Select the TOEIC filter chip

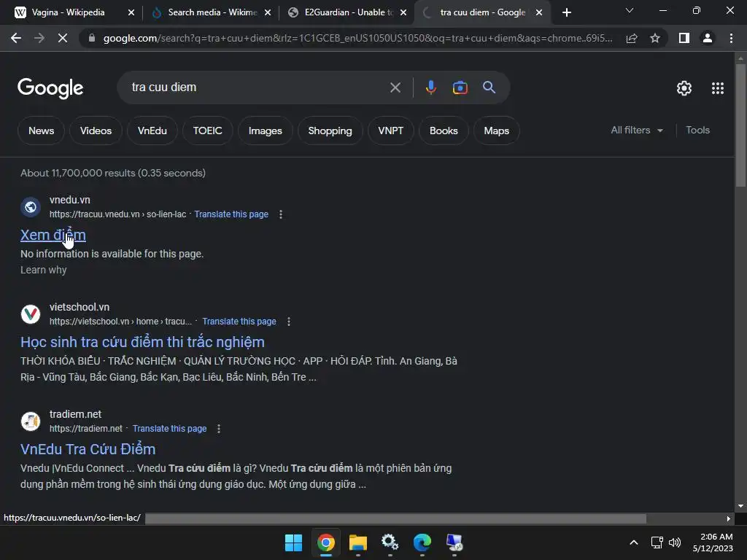207,131
